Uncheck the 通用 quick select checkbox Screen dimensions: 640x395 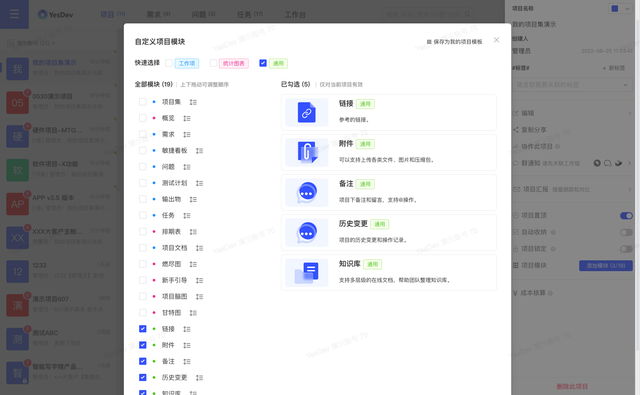click(263, 63)
